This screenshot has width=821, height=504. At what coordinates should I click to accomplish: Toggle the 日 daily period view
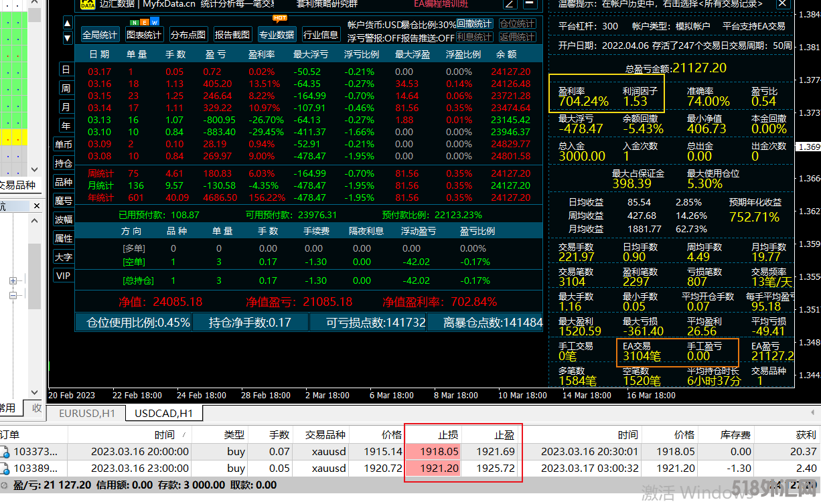pos(66,70)
